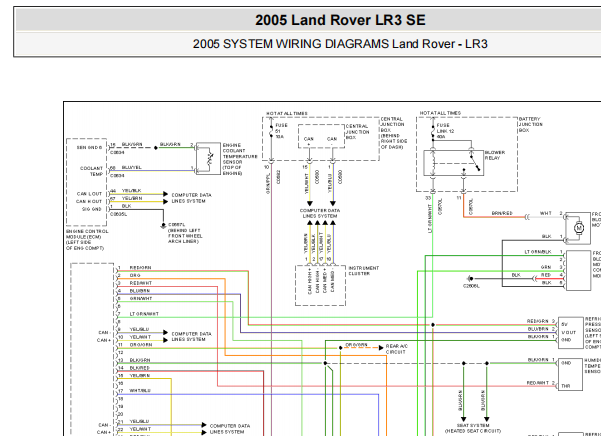Viewport: 601px width, 436px height.
Task: Click the 'THR' terminal label
Action: 566,386
